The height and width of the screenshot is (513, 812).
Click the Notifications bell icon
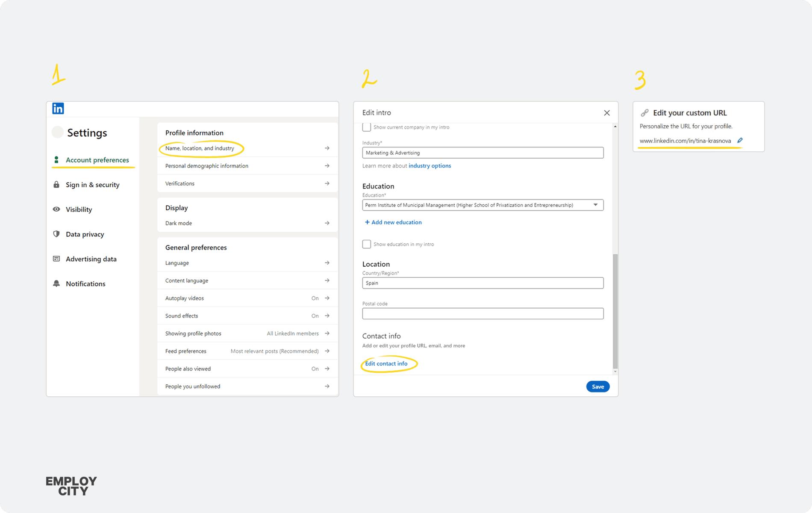pyautogui.click(x=56, y=283)
